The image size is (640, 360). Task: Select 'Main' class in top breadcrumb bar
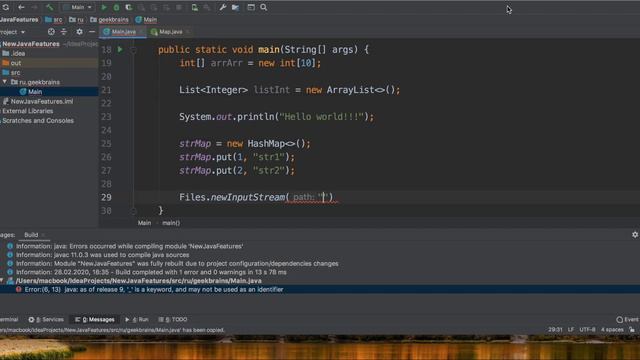coord(146,19)
